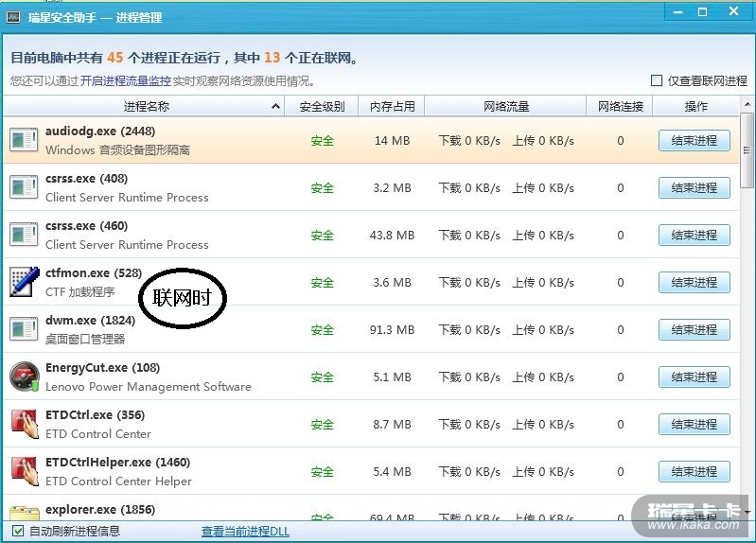End the dwm.exe process

coord(694,329)
